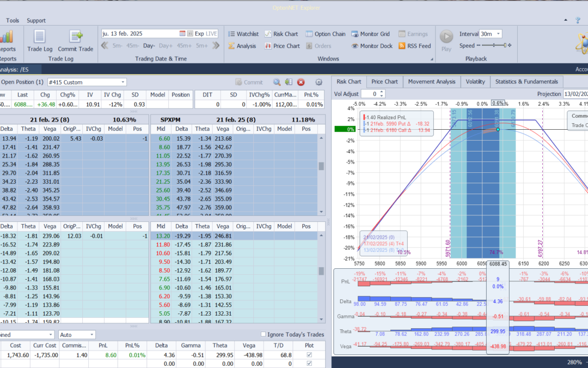Switch to the Movement Analysis tab
The height and width of the screenshot is (368, 588).
pyautogui.click(x=431, y=82)
